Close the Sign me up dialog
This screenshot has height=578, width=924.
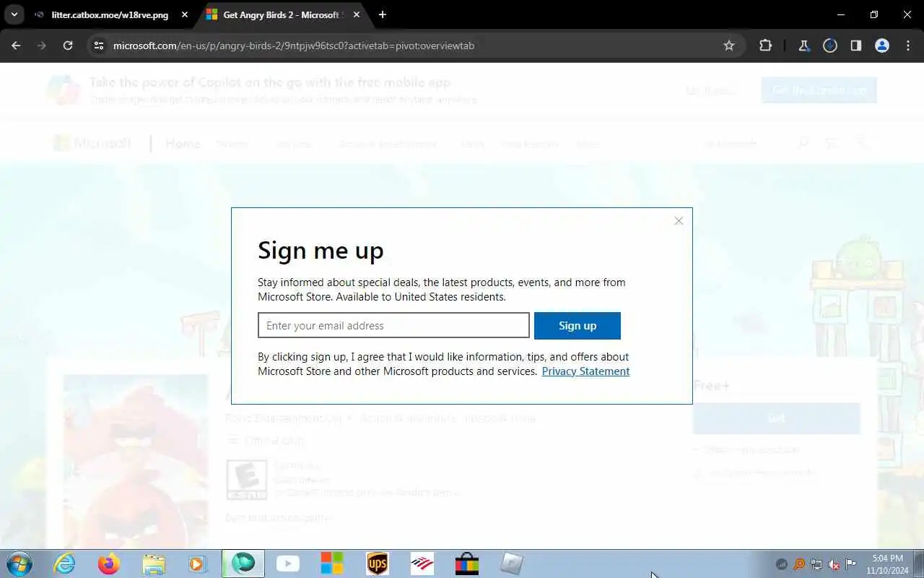(679, 221)
